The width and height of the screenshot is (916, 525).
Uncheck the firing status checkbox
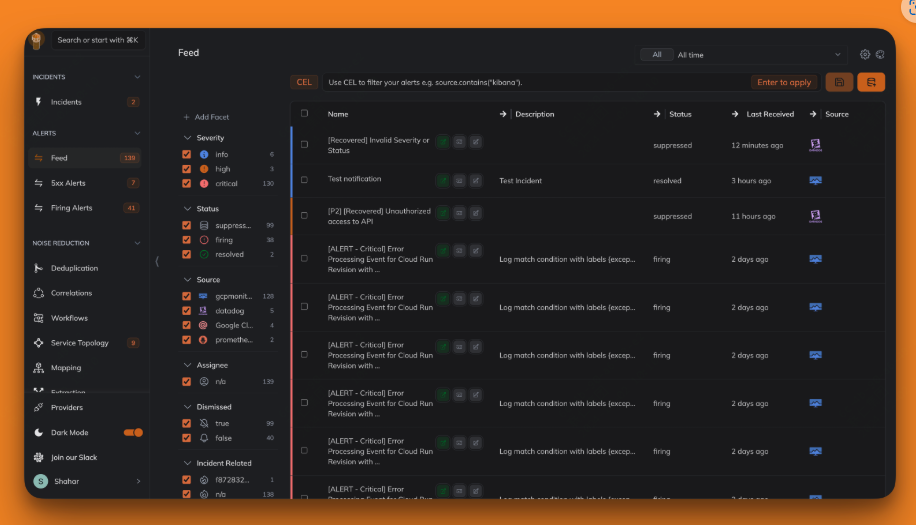point(186,240)
